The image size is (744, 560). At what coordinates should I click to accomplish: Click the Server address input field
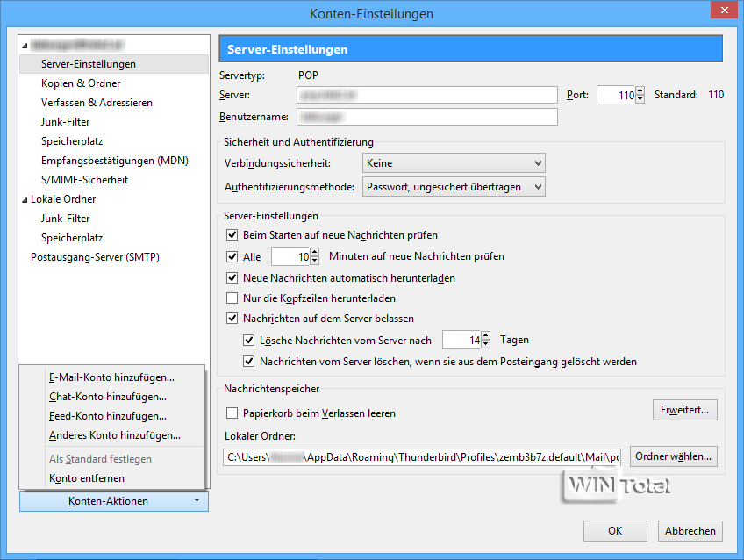point(427,95)
